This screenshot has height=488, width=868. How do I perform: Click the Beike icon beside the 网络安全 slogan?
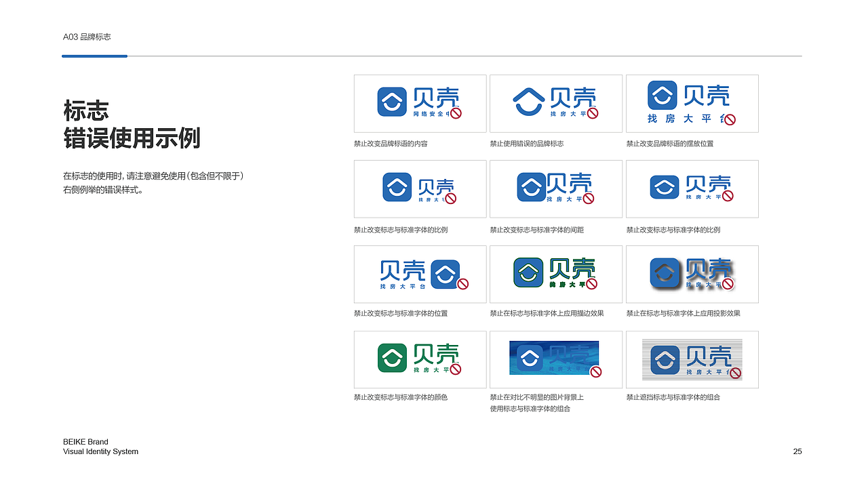[391, 102]
